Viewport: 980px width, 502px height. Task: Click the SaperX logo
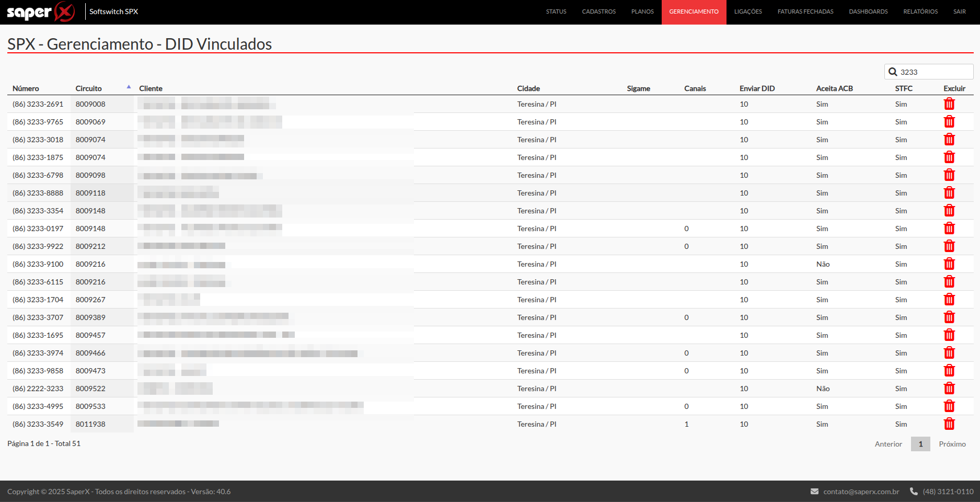(41, 12)
